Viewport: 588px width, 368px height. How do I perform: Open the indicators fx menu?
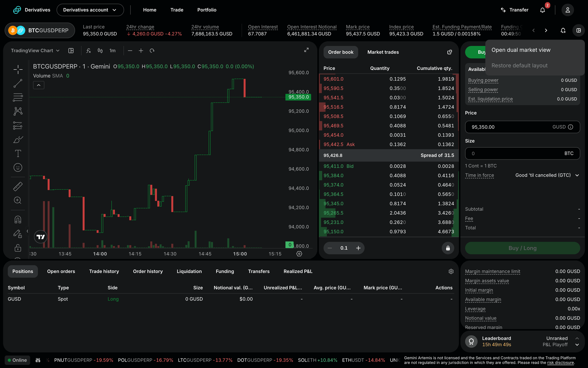(x=89, y=51)
